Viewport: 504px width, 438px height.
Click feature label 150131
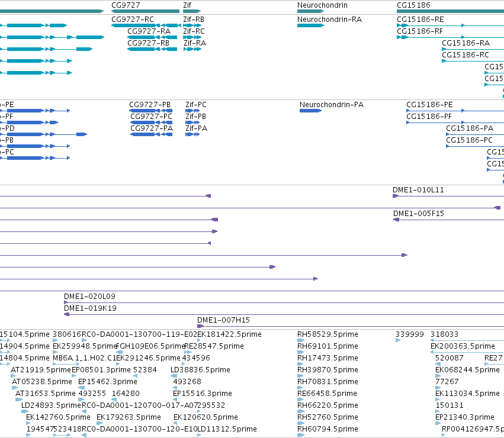[450, 405]
